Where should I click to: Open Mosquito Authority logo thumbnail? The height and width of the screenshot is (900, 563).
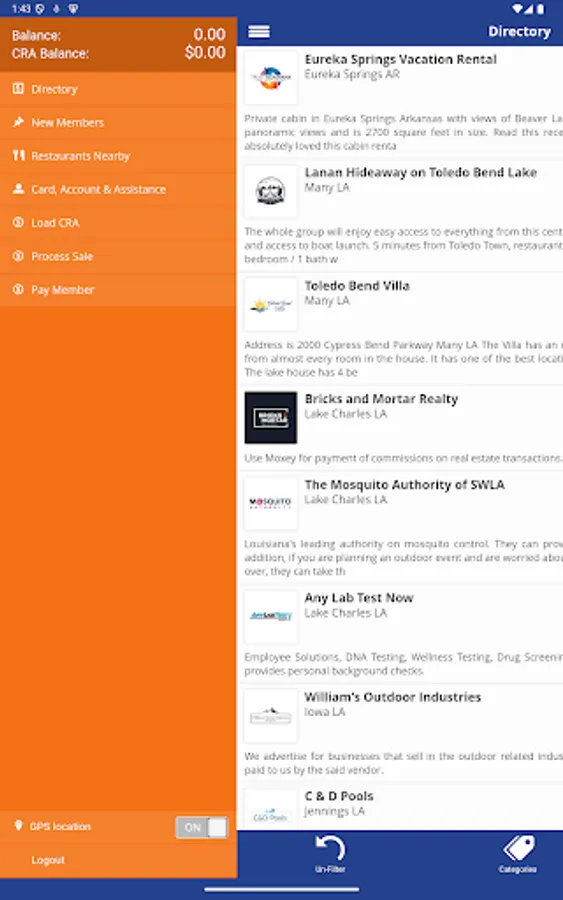pyautogui.click(x=271, y=503)
